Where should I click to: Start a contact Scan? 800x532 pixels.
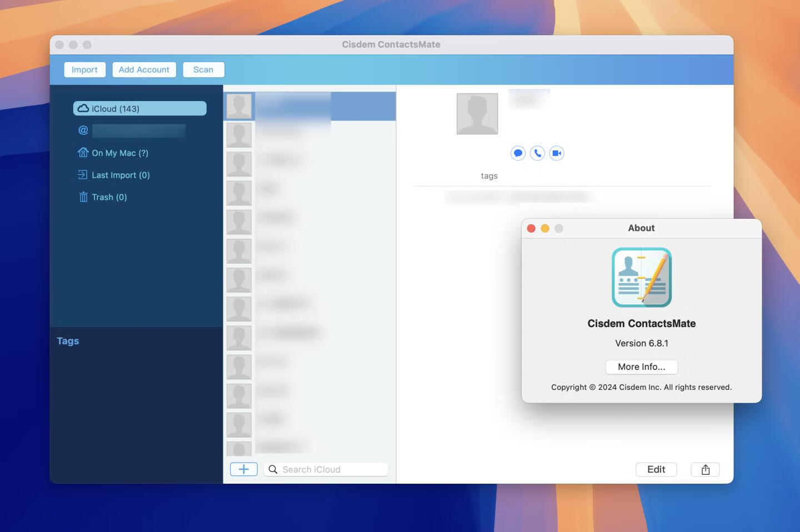[x=203, y=69]
